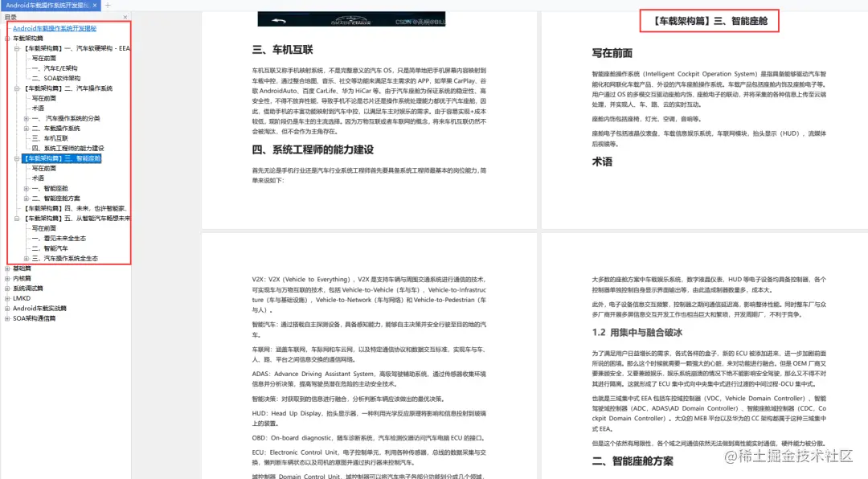This screenshot has width=868, height=479.
Task: Collapse the 一、汽车操作系统的分类 node
Action: click(26, 118)
